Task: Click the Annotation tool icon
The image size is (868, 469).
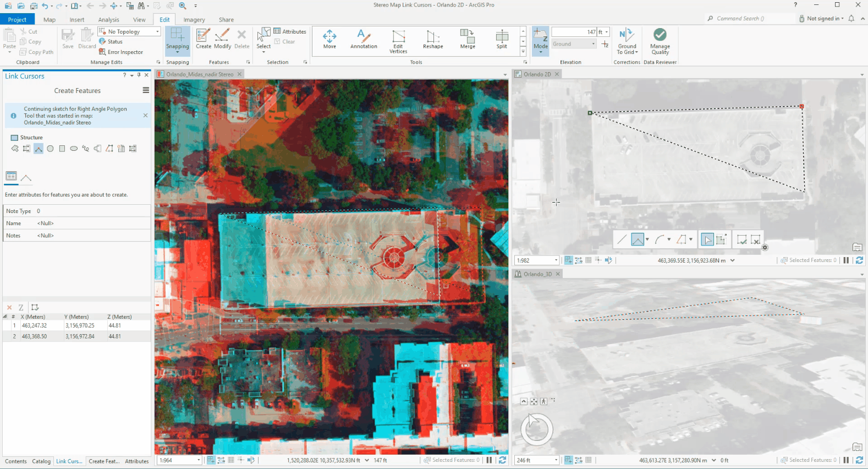Action: point(364,40)
